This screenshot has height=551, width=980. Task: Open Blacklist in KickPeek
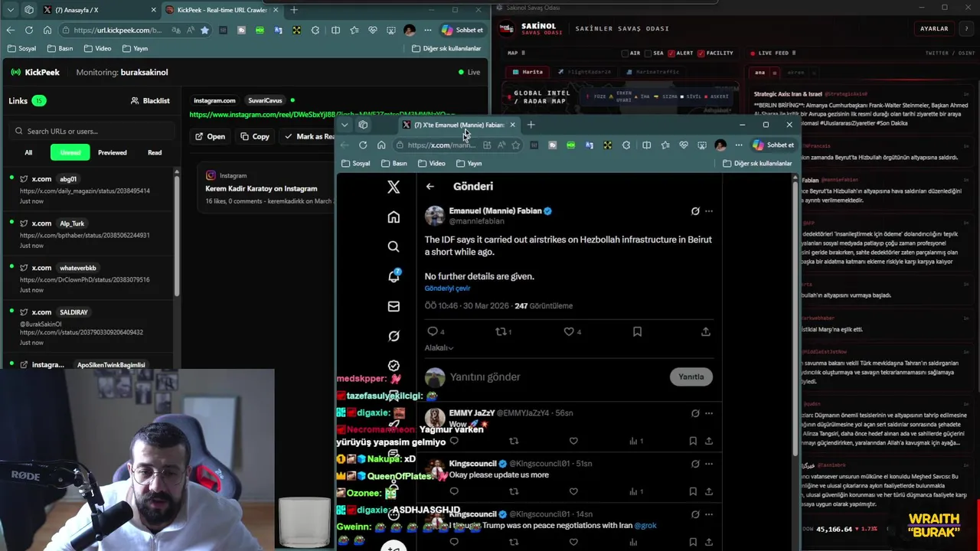(150, 101)
